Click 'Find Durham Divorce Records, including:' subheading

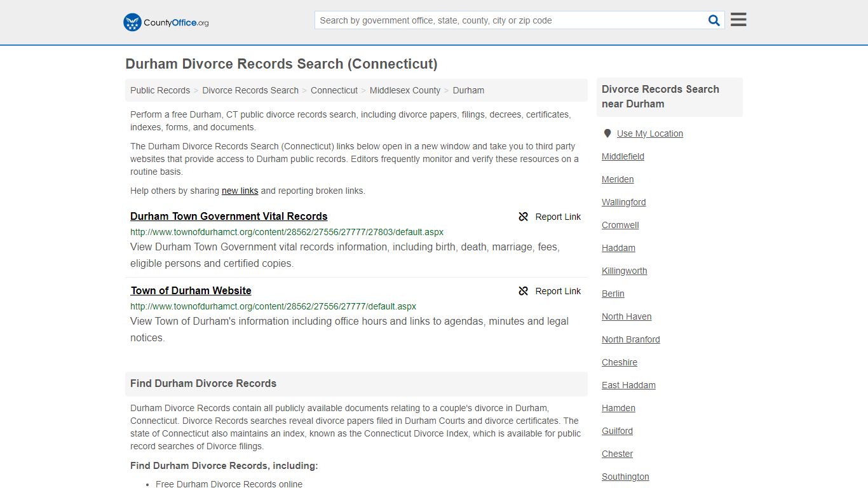[x=224, y=466]
